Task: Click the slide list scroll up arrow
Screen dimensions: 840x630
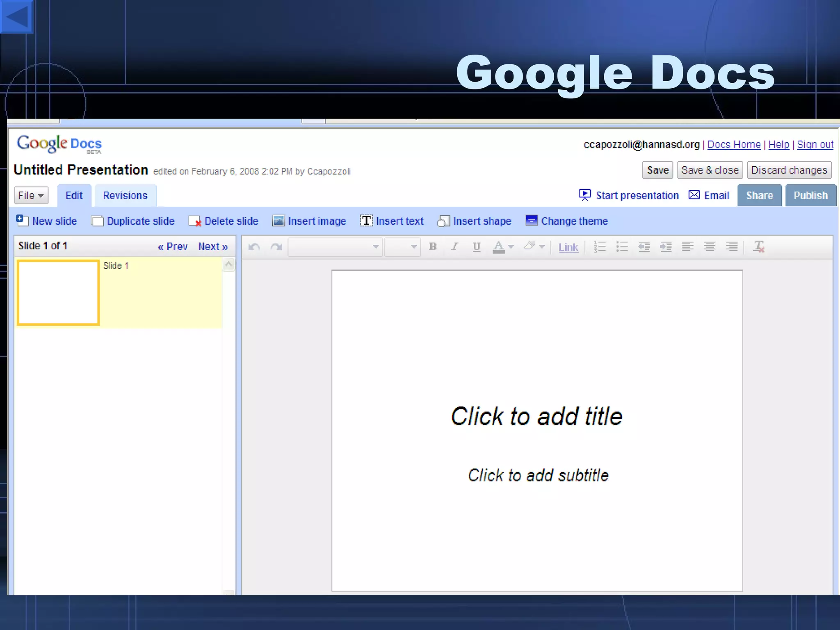Action: click(x=229, y=265)
